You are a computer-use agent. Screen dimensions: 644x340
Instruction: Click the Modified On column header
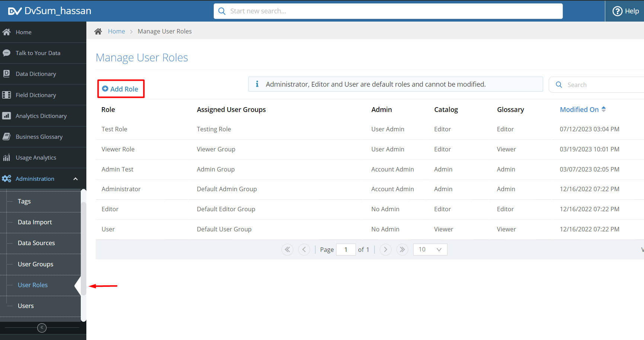tap(579, 109)
